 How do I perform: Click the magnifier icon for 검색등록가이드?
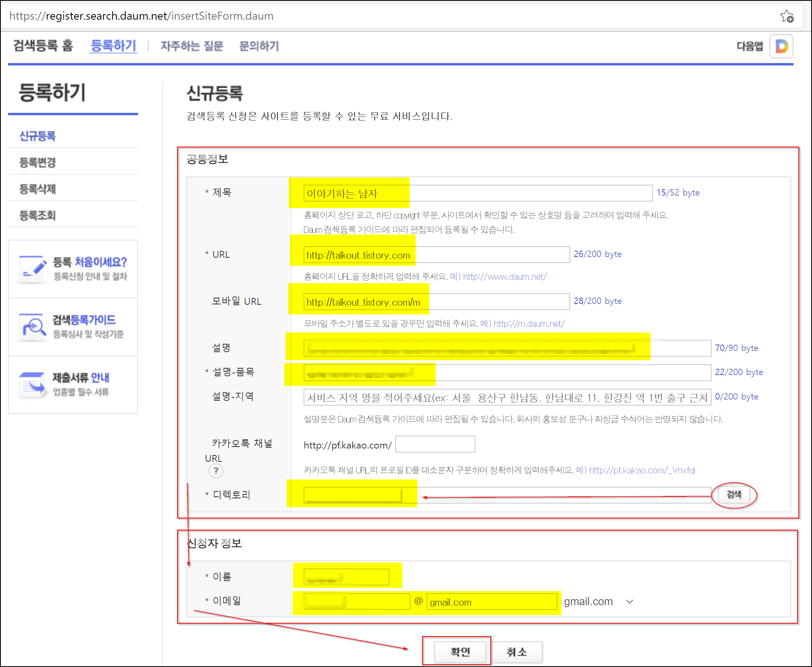(x=33, y=326)
